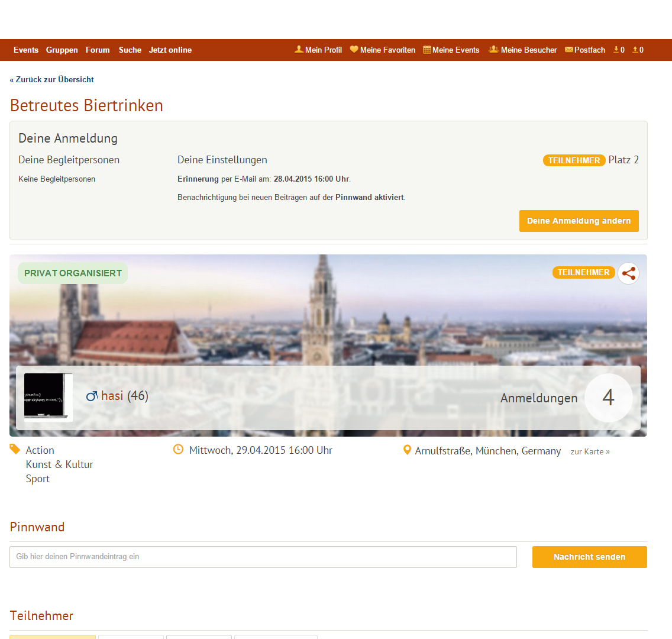Viewport: 672px width, 639px height.
Task: Open the Events menu item
Action: 26,50
